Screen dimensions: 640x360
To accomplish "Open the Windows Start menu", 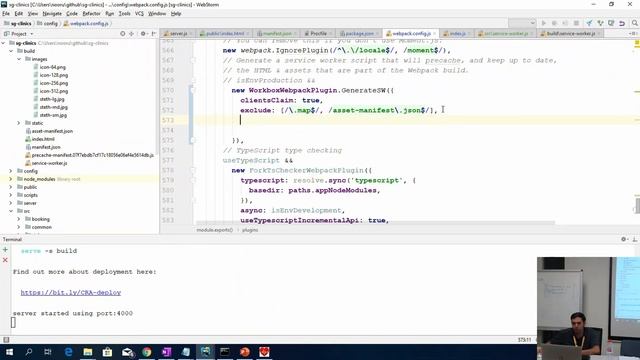I will click(9, 352).
